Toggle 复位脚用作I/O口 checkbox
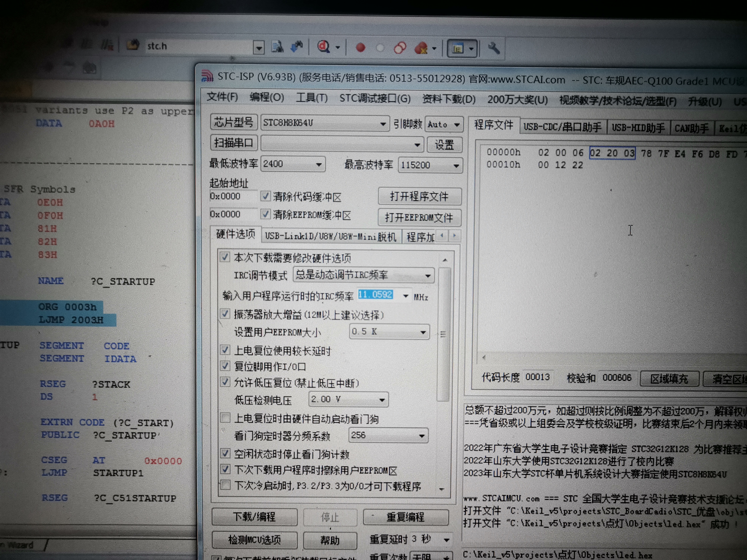The image size is (747, 560). (225, 365)
